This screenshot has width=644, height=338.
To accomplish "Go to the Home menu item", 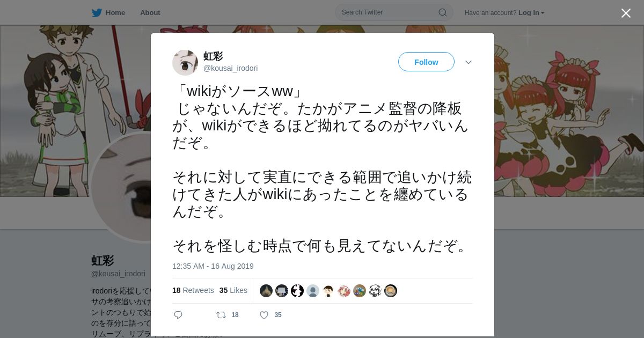I will tap(115, 13).
